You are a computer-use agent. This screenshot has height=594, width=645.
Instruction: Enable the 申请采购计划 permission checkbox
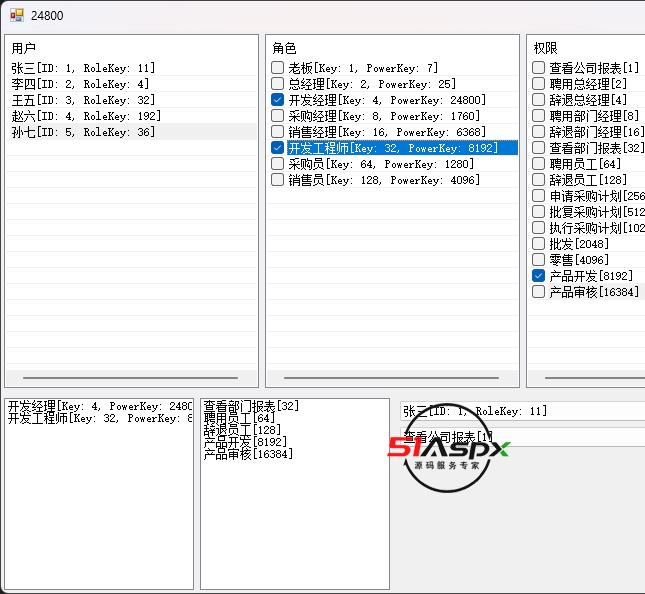[x=538, y=196]
